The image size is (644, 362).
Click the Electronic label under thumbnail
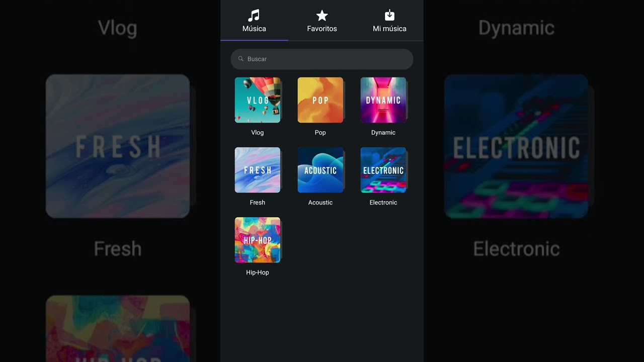[383, 203]
